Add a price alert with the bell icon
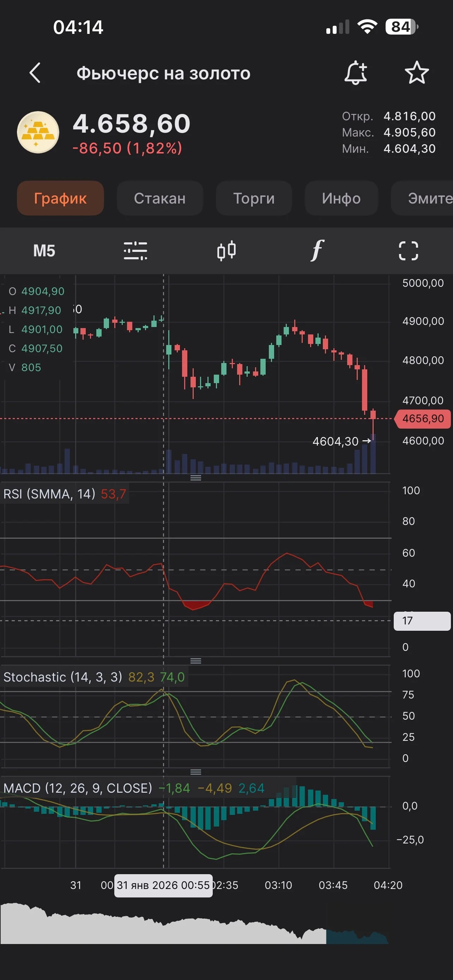The width and height of the screenshot is (453, 980). tap(356, 73)
